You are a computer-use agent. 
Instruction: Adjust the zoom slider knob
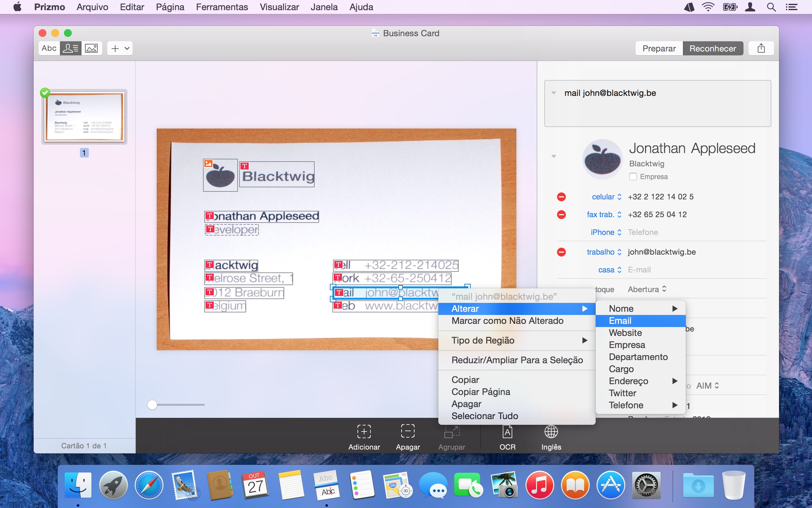coord(152,405)
